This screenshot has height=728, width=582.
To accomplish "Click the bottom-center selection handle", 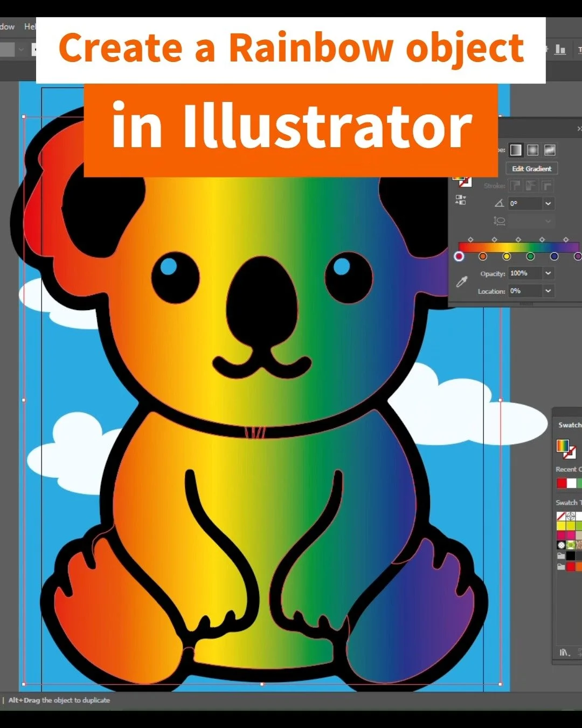I will [x=262, y=684].
